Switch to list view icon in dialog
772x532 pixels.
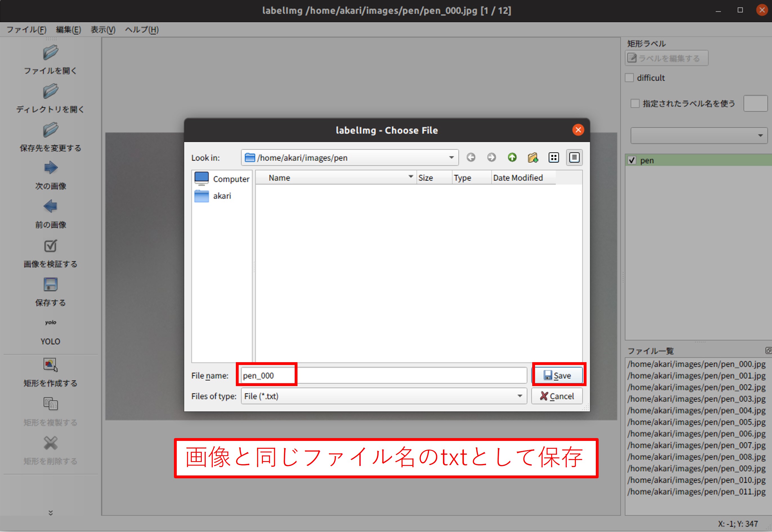[x=554, y=157]
